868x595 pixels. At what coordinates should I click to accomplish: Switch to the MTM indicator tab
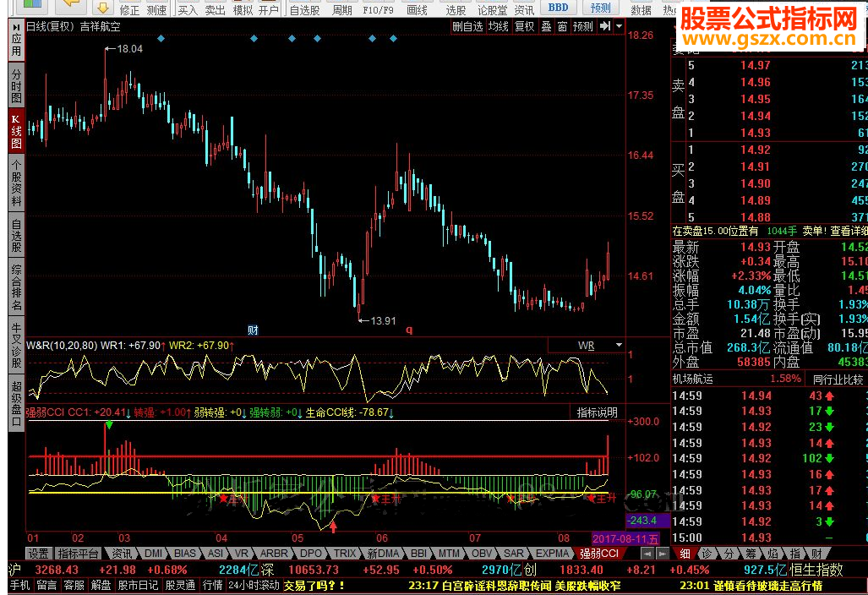(x=447, y=554)
